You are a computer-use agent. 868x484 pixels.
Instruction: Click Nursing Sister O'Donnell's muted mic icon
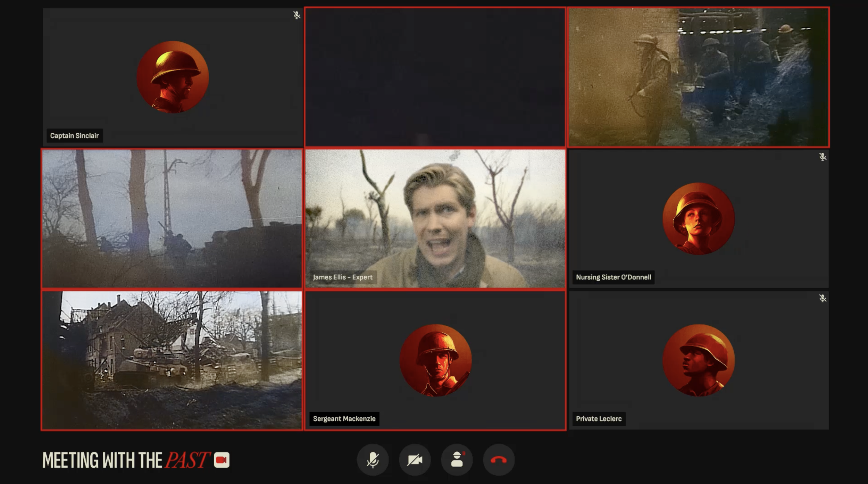point(823,157)
